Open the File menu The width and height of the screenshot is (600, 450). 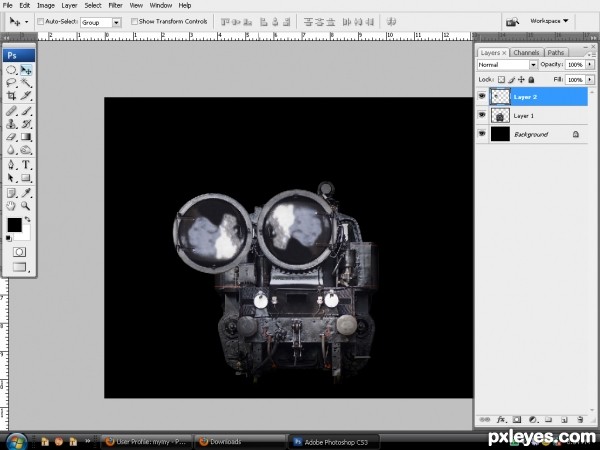(7, 5)
